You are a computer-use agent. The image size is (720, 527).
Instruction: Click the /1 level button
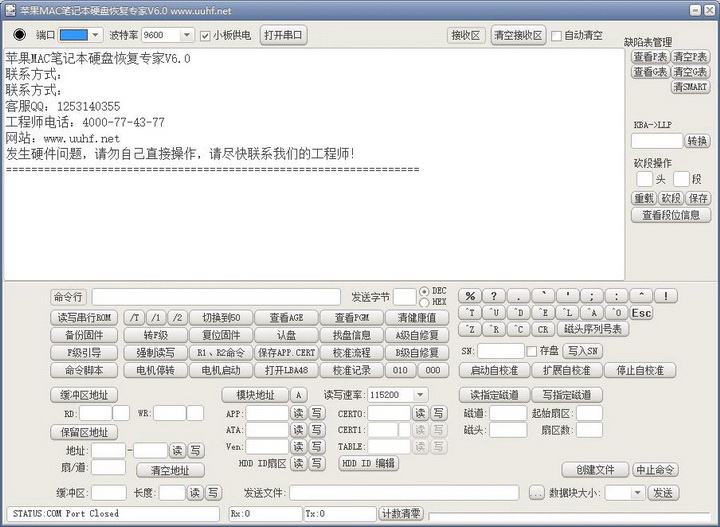(x=156, y=318)
